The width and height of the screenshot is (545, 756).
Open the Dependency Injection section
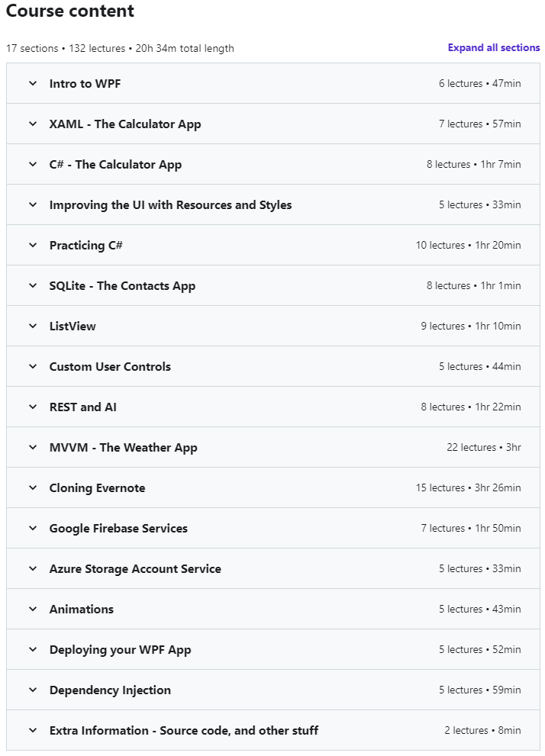[x=110, y=690]
